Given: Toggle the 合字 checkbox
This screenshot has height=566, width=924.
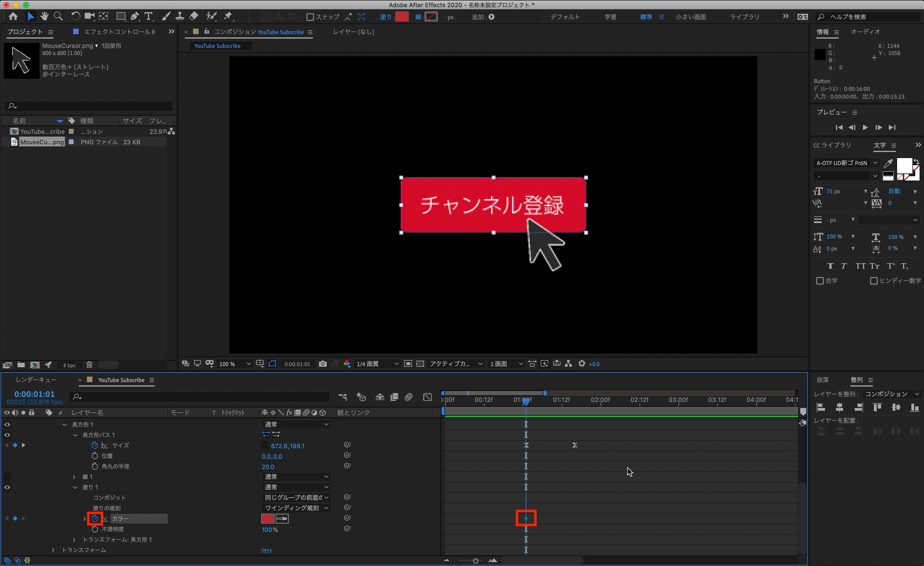Looking at the screenshot, I should (820, 281).
